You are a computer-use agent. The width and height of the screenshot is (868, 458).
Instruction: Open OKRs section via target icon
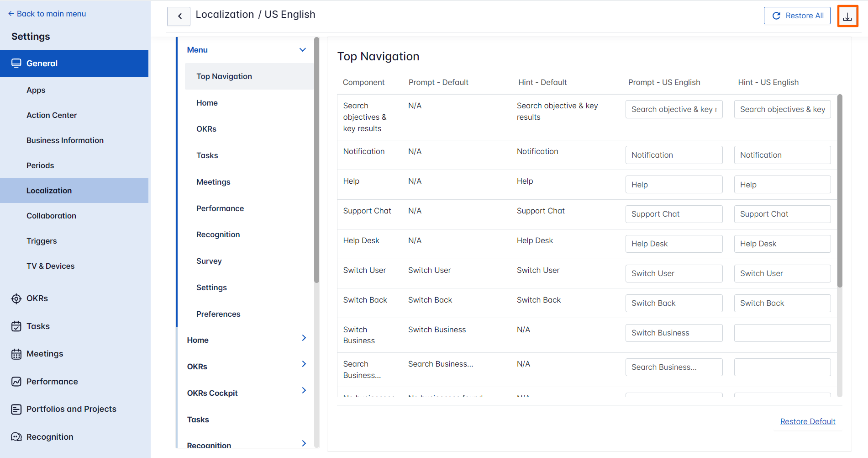(x=16, y=298)
